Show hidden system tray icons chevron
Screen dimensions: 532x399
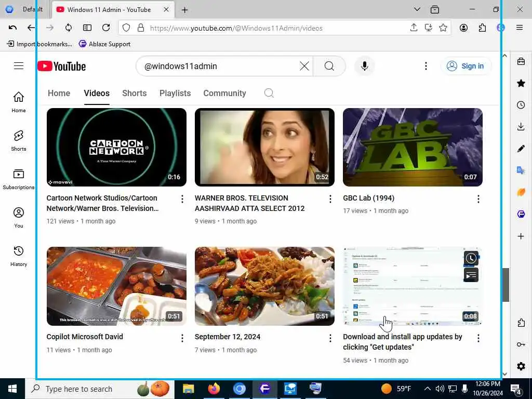coord(428,389)
